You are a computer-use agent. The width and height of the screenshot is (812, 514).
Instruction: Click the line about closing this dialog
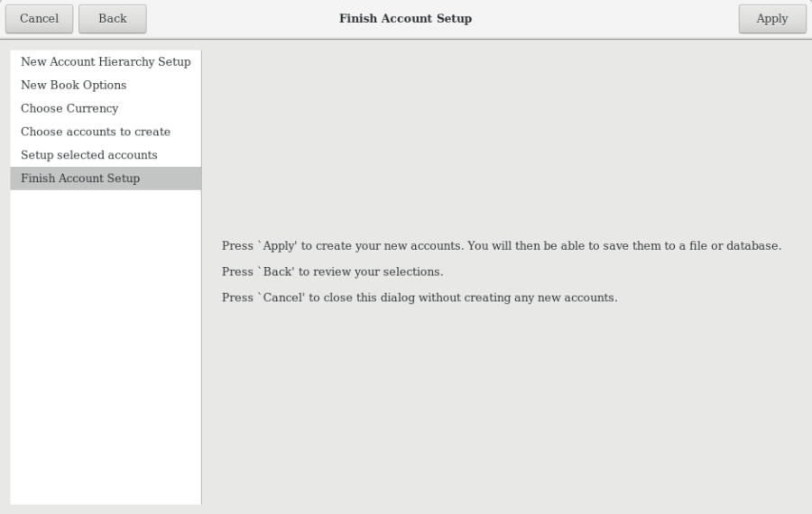coord(420,298)
